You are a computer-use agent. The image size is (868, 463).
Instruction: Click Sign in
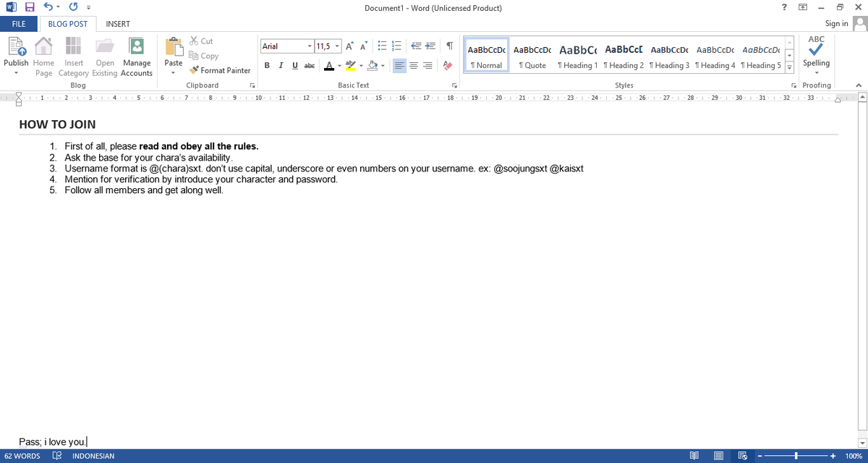(837, 24)
